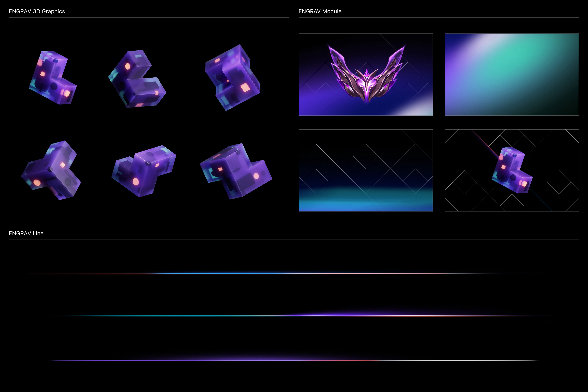Select the bottom-middle purple 3D block graphic
Image resolution: width=588 pixels, height=392 pixels.
pos(143,171)
